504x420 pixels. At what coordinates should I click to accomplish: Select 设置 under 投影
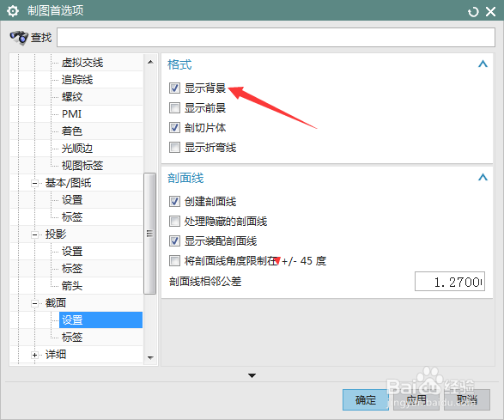pyautogui.click(x=72, y=252)
